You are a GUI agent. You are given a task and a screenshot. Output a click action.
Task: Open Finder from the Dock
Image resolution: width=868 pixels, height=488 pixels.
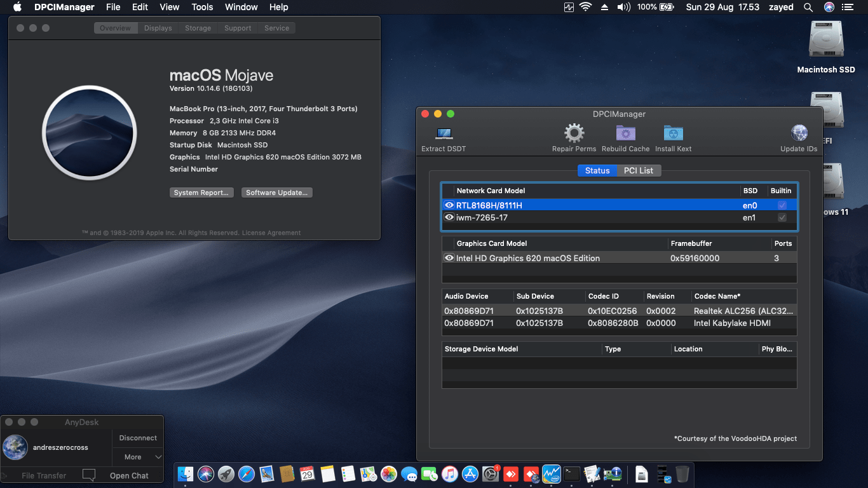pos(186,473)
